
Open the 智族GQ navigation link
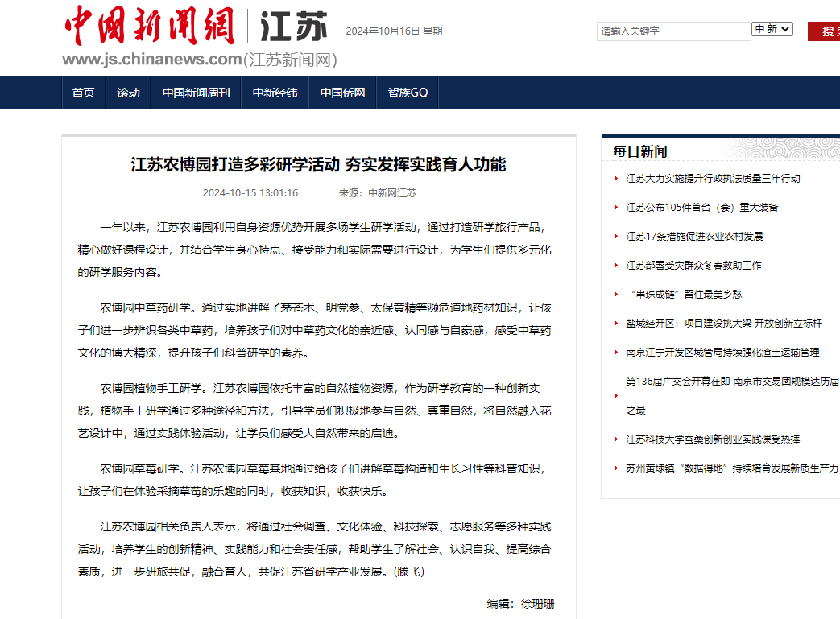(408, 93)
